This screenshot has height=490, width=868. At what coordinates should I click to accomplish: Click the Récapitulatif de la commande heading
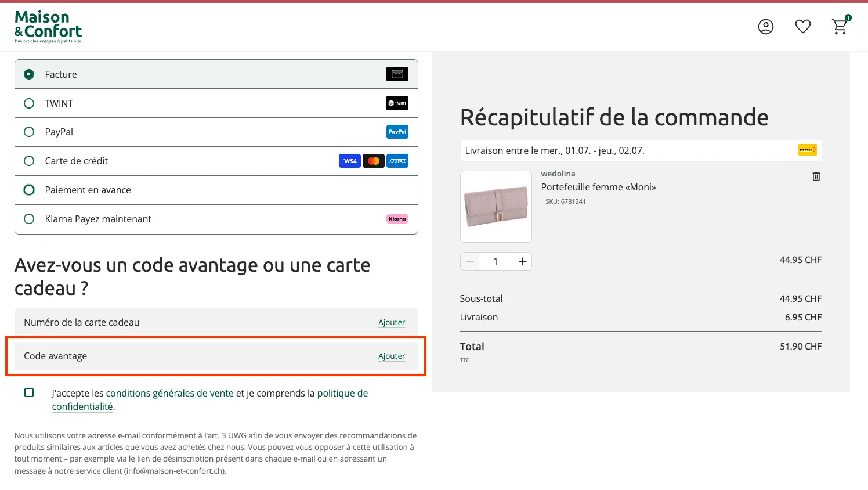tap(614, 117)
